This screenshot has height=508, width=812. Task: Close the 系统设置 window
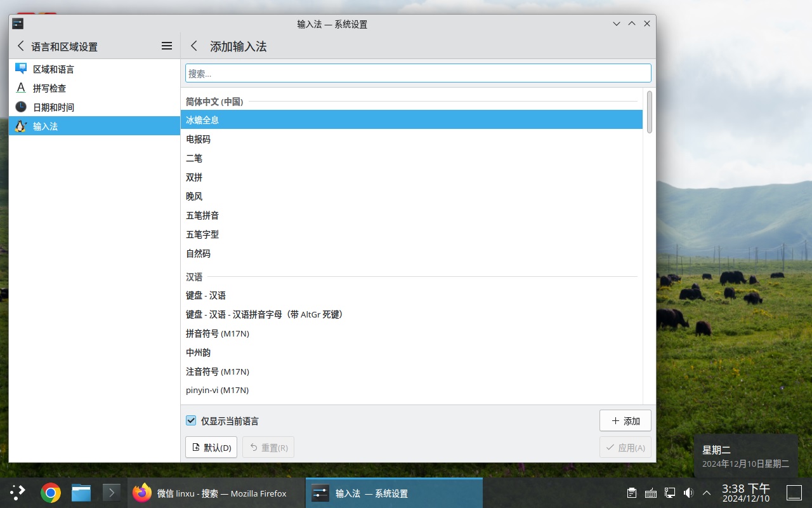coord(647,23)
